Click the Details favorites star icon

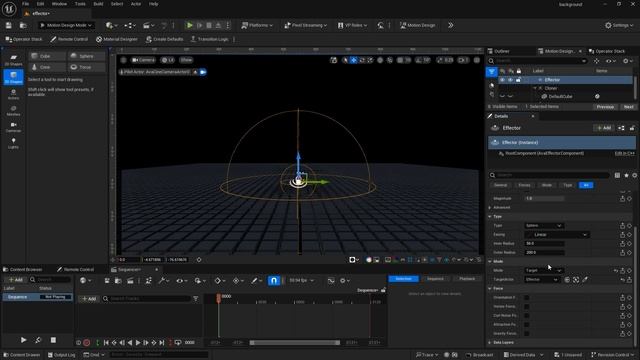point(627,175)
